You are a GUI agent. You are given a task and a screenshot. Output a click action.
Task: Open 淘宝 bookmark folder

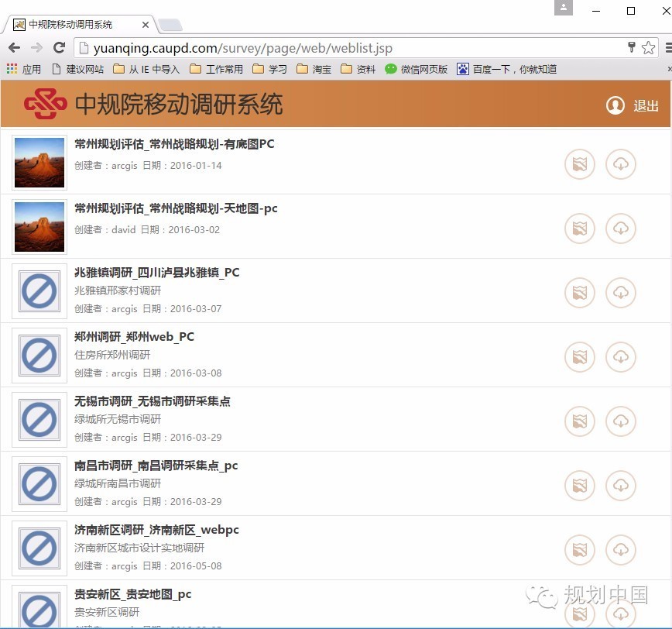point(314,69)
